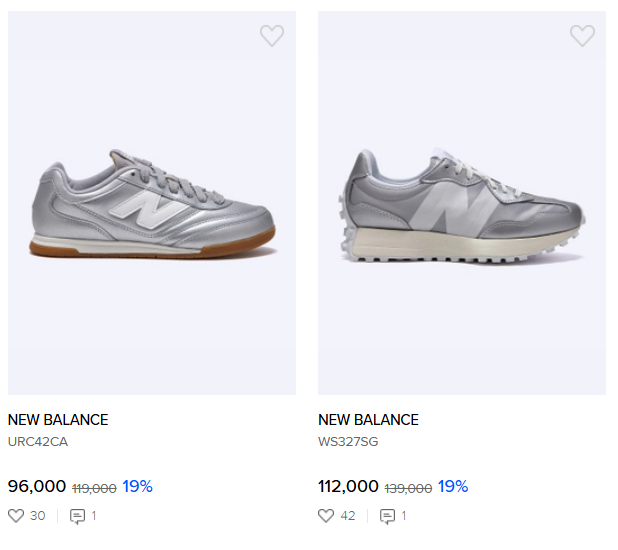
Task: Add URC42CA sneaker to wishlist heart
Action: coord(272,36)
